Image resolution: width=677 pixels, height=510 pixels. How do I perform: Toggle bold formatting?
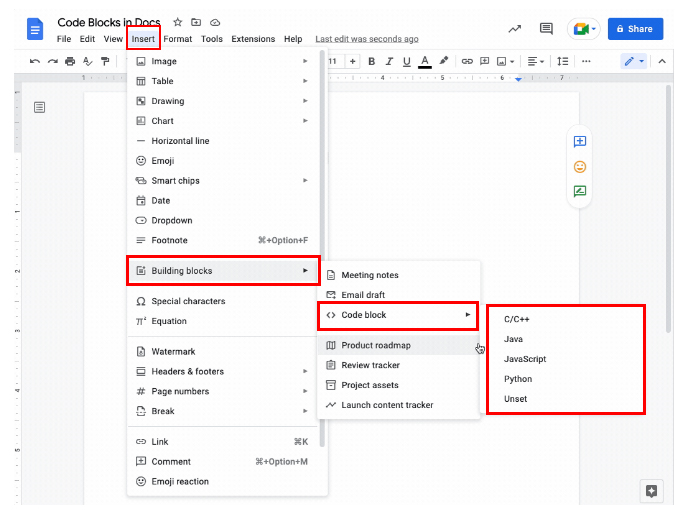tap(371, 61)
